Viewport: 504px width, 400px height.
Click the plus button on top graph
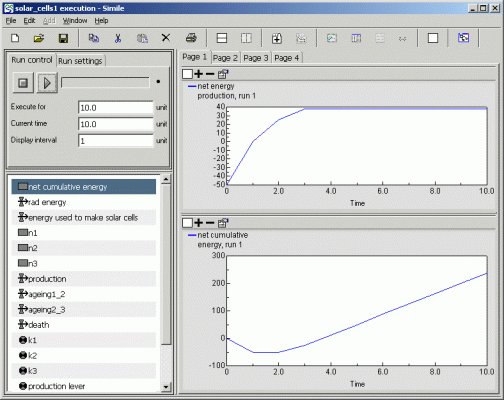[x=198, y=74]
